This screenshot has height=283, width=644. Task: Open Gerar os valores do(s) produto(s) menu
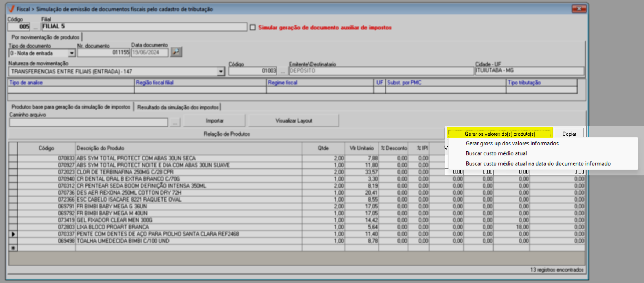tap(499, 134)
